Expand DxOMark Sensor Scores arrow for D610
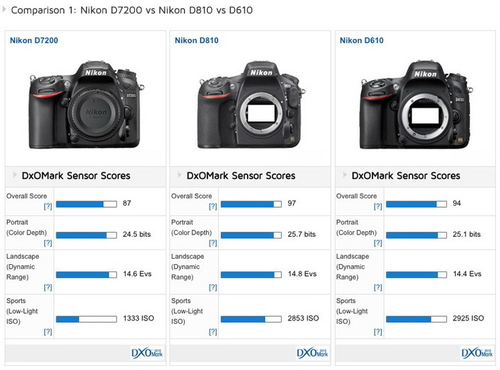The width and height of the screenshot is (500, 370). click(x=344, y=175)
